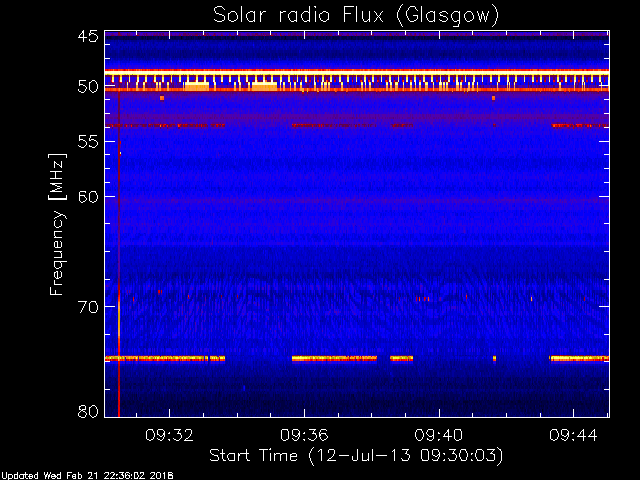Click the 'Updated Wed Feb 21' timestamp text

87,476
